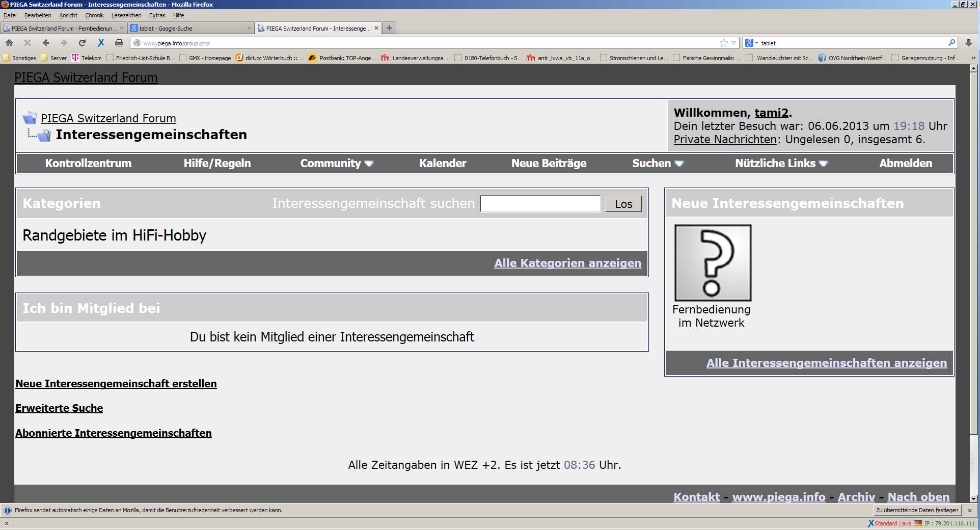Click the print icon in toolbar
The width and height of the screenshot is (980, 530).
(x=119, y=43)
